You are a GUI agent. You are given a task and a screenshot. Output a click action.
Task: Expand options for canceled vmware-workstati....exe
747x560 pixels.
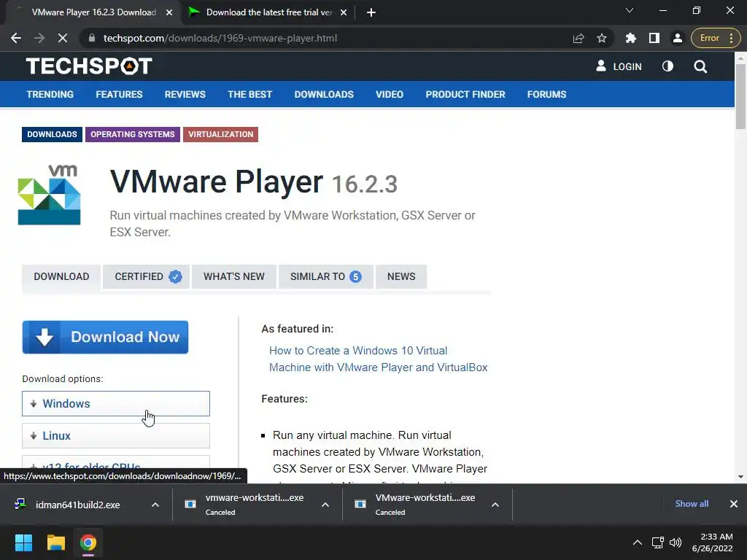pyautogui.click(x=325, y=505)
